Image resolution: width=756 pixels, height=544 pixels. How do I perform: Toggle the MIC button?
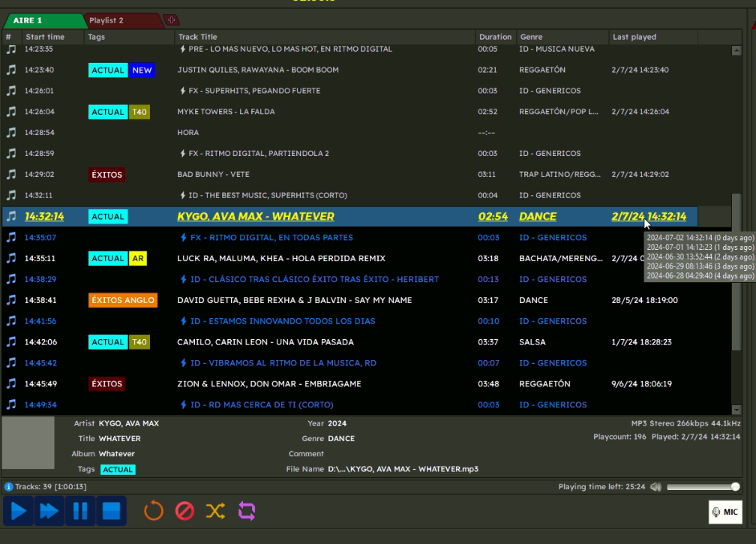pos(725,512)
